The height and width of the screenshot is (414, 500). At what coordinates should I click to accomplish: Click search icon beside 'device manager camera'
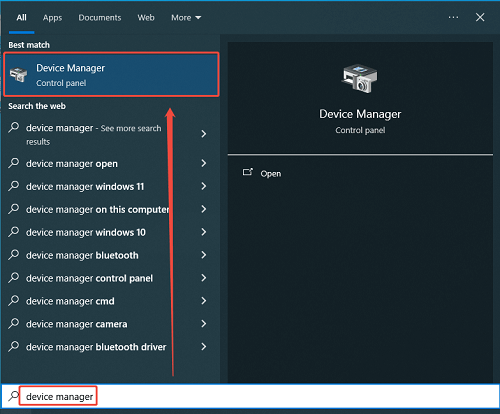coord(14,323)
